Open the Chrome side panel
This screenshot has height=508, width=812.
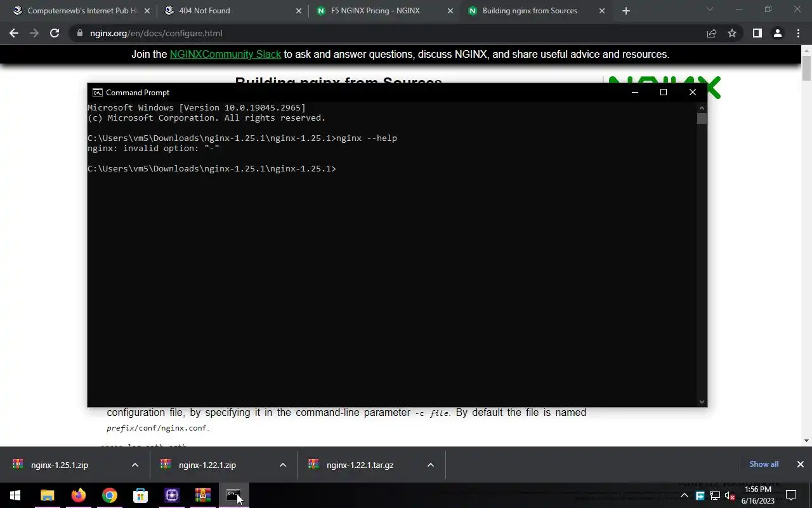point(757,33)
